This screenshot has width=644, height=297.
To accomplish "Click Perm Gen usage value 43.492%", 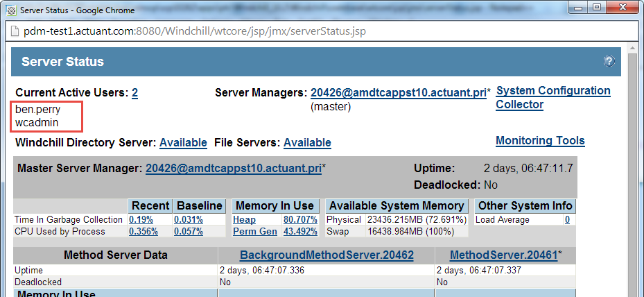I will click(x=300, y=232).
